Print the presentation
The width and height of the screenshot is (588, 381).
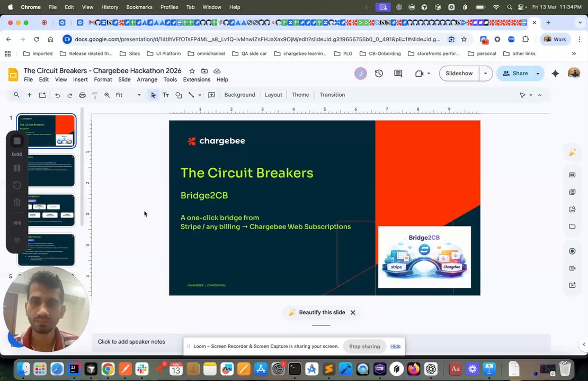click(83, 95)
